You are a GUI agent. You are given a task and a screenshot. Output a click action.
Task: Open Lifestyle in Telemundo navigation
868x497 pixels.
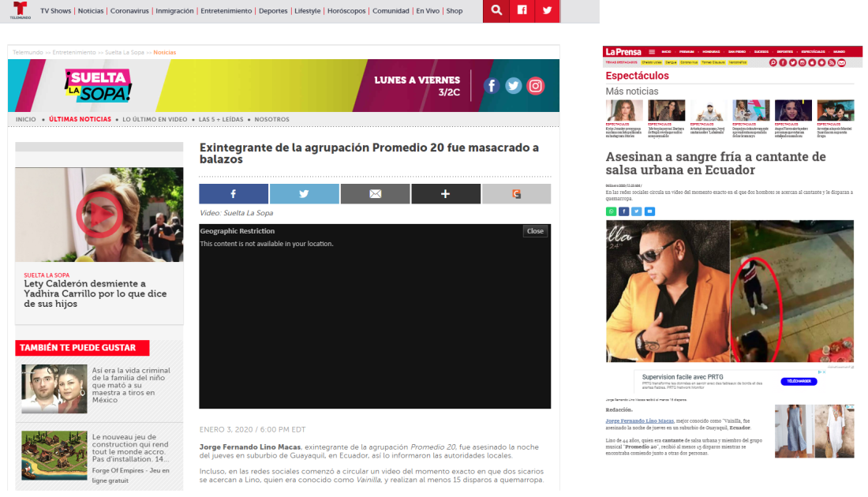[307, 11]
